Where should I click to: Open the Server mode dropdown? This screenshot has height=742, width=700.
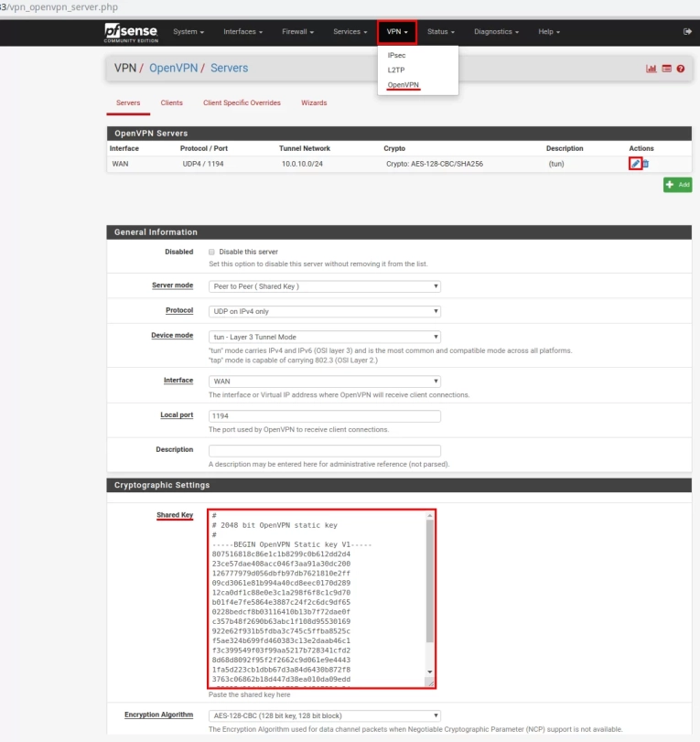[x=325, y=286]
